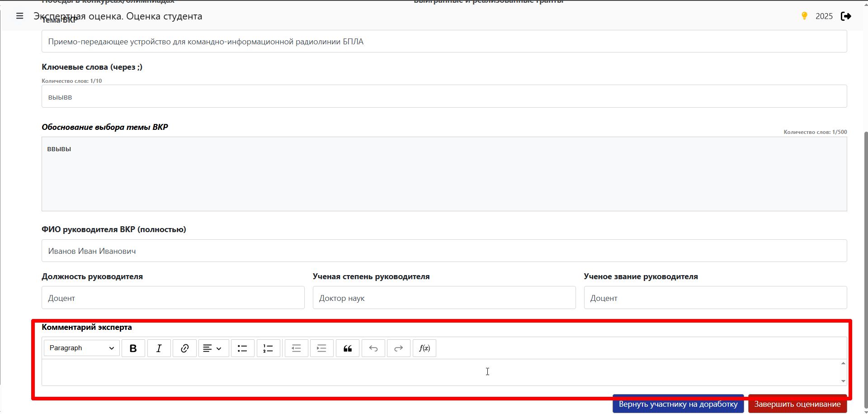The image size is (868, 414).
Task: Click the page vertical scrollbar
Action: coord(865,269)
